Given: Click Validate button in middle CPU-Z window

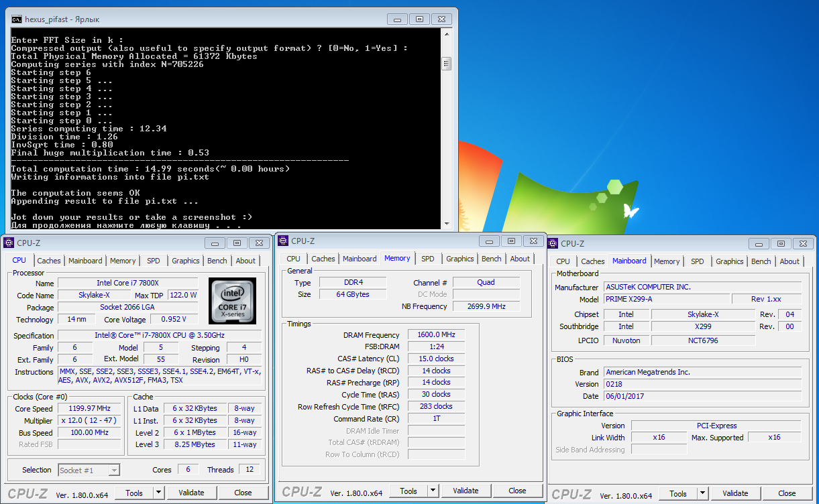Looking at the screenshot, I should coord(466,491).
